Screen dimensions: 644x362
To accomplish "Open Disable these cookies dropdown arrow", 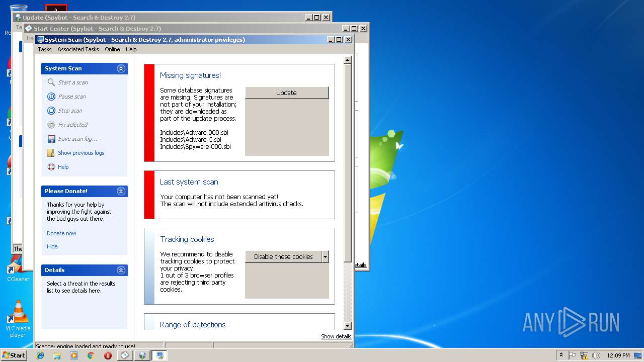I will pos(325,256).
